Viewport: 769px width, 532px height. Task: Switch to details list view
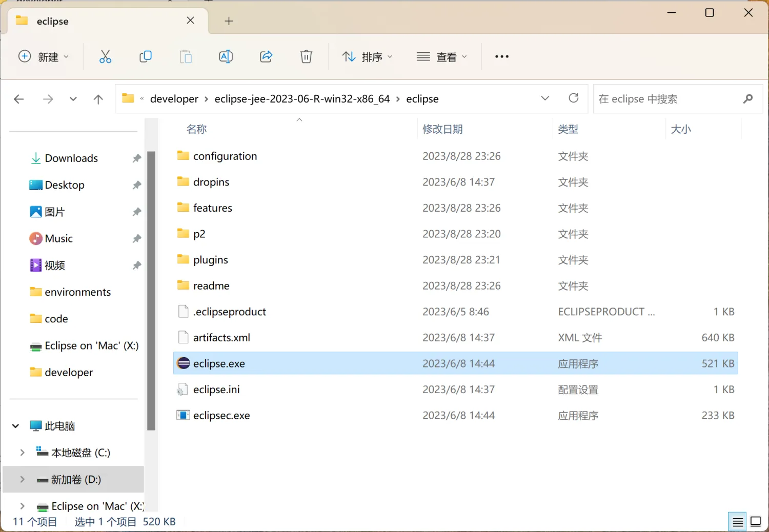pos(738,522)
